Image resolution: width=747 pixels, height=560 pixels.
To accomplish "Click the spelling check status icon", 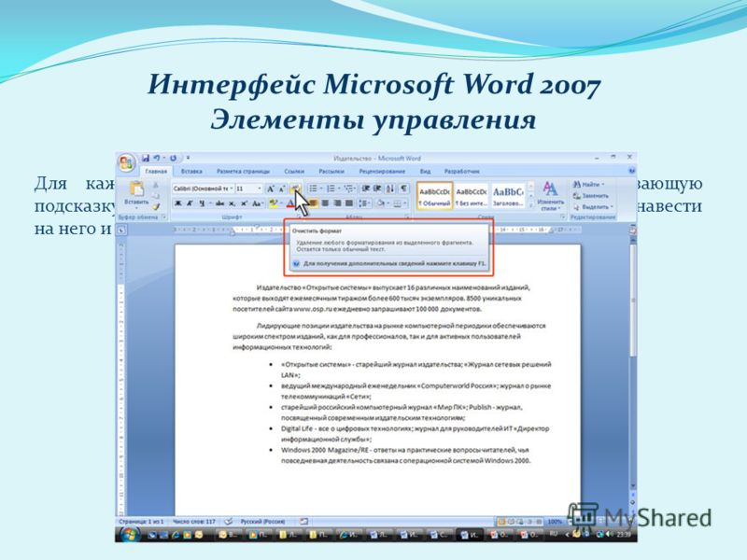I will point(229,522).
